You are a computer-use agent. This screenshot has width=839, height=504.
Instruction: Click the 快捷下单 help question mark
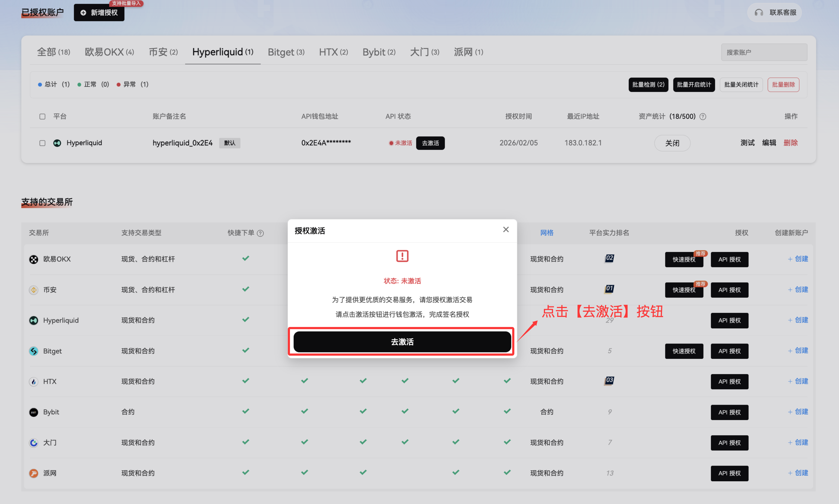pyautogui.click(x=261, y=233)
